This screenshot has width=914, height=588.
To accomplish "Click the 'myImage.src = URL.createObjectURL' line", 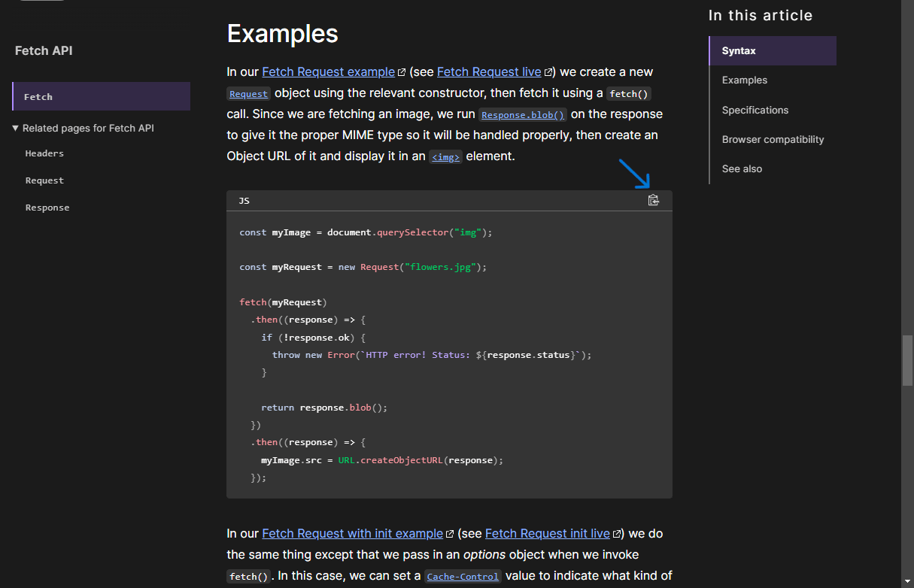I will (x=382, y=460).
